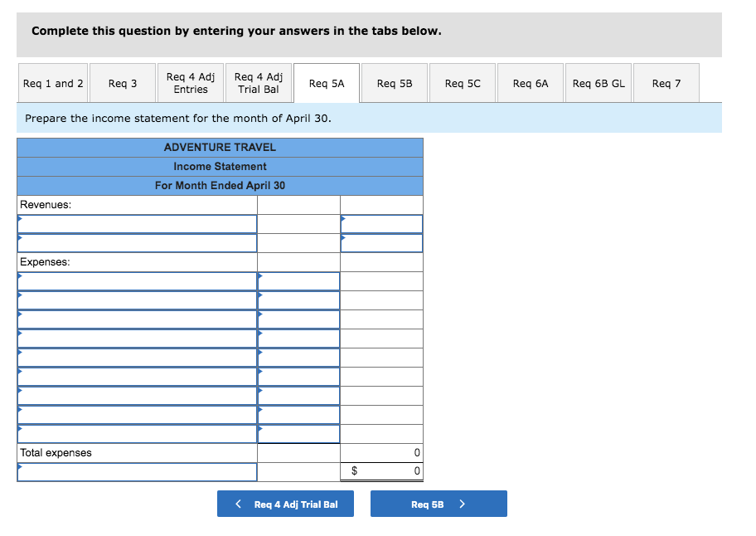Open second revenue account name dropdown
This screenshot has height=536, width=756.
[137, 243]
